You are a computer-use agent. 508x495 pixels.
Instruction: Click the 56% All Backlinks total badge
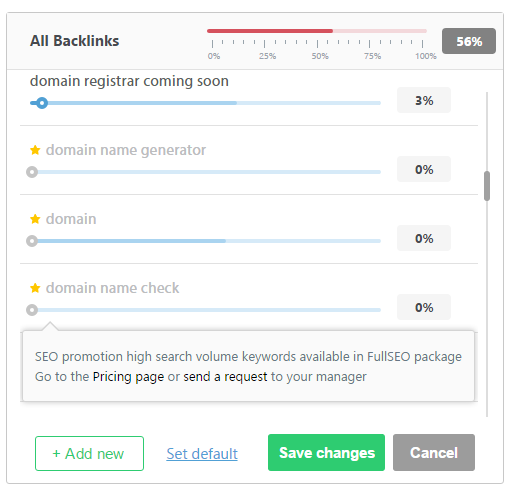pos(469,41)
